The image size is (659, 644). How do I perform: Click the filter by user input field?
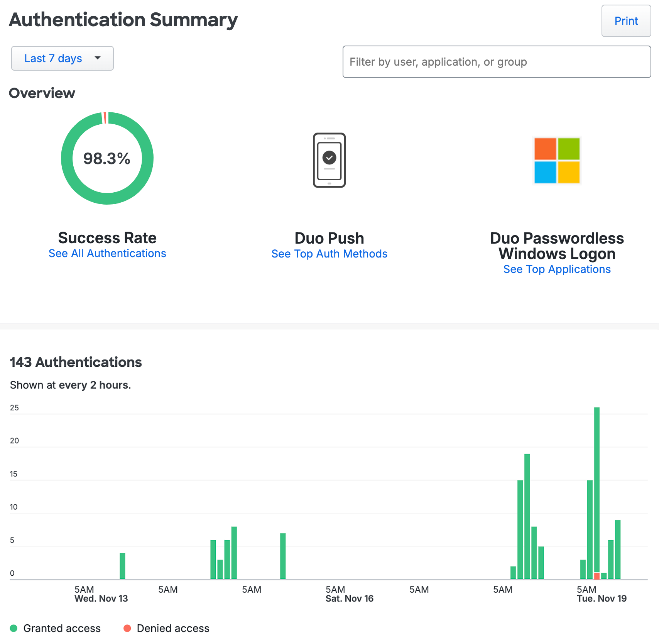496,62
